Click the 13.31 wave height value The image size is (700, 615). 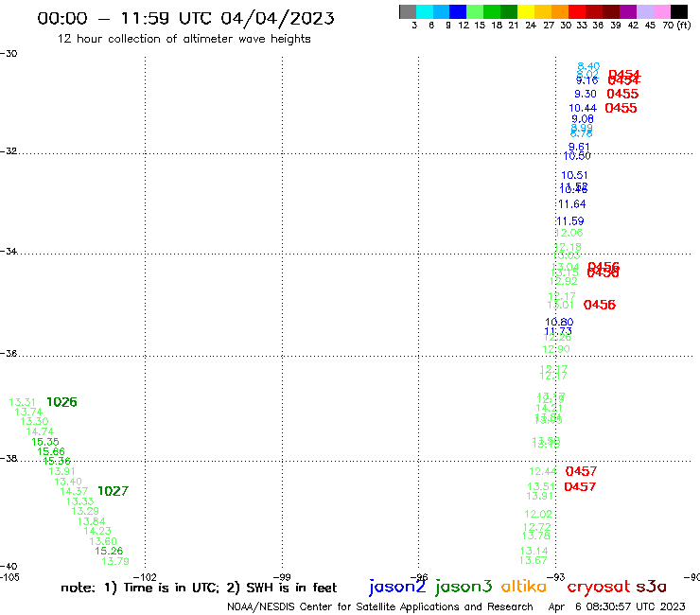click(22, 402)
